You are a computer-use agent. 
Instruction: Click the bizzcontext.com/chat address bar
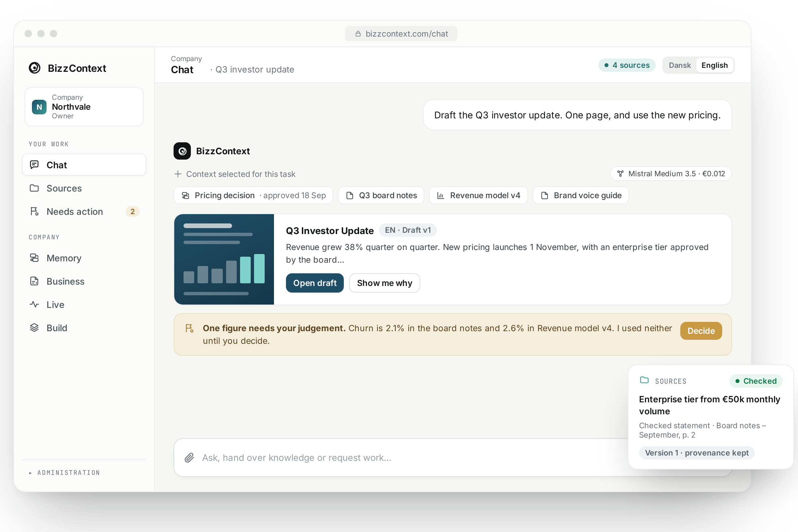pos(401,34)
